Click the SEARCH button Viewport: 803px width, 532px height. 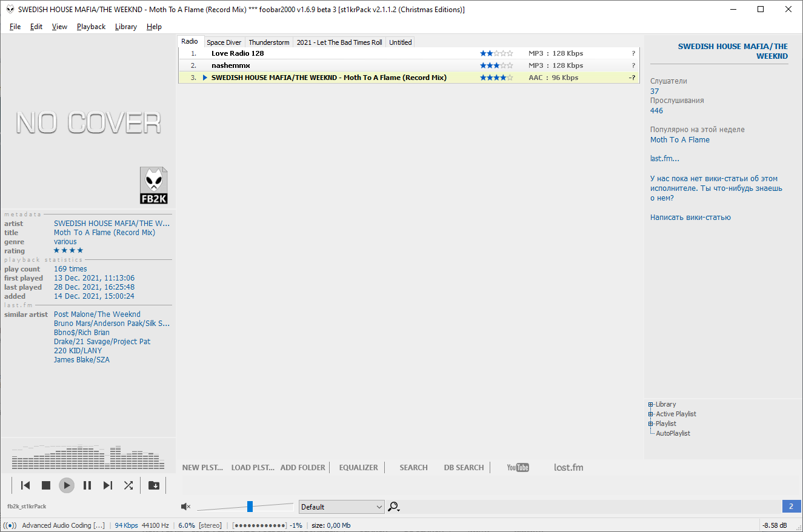pyautogui.click(x=414, y=467)
